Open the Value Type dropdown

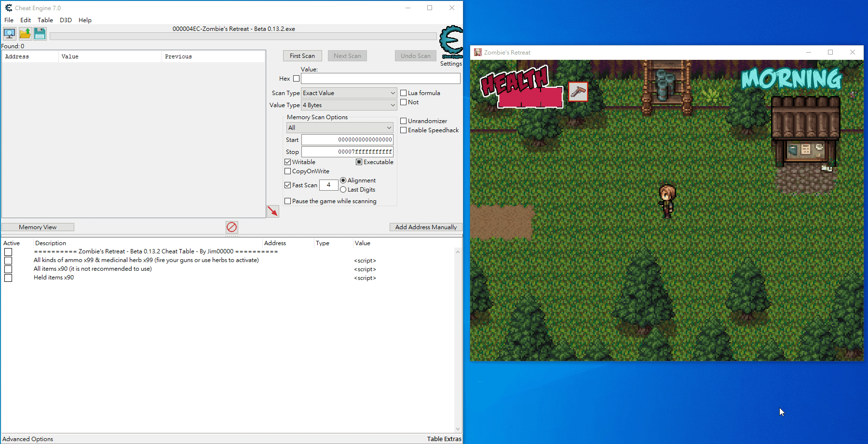349,105
